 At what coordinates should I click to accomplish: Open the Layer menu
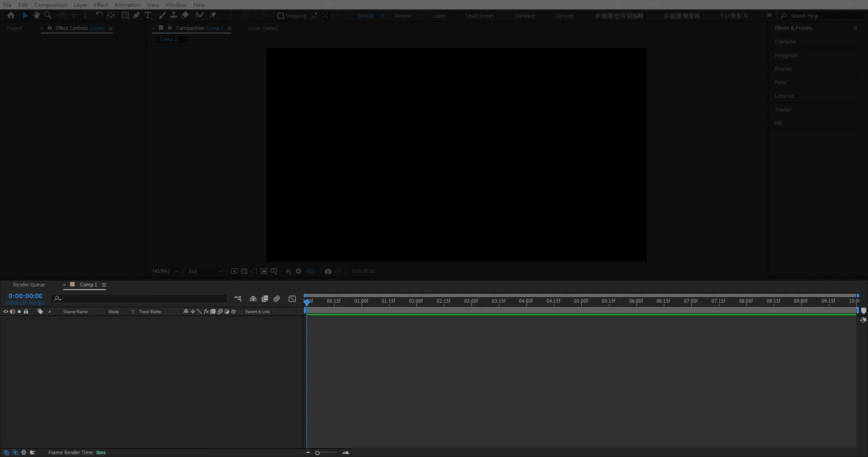click(x=80, y=5)
